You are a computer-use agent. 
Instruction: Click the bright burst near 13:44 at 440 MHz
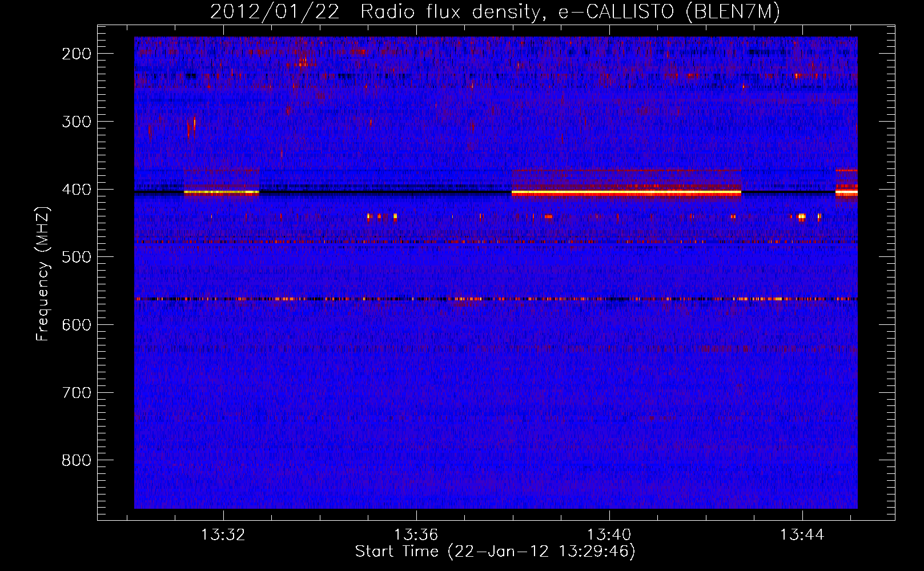801,216
